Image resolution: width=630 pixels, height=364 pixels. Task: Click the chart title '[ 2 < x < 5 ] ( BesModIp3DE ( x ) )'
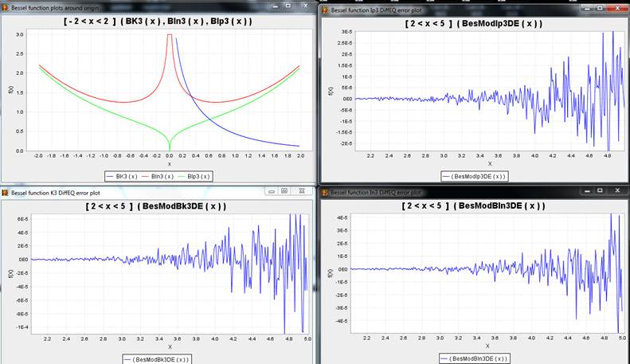click(x=474, y=24)
